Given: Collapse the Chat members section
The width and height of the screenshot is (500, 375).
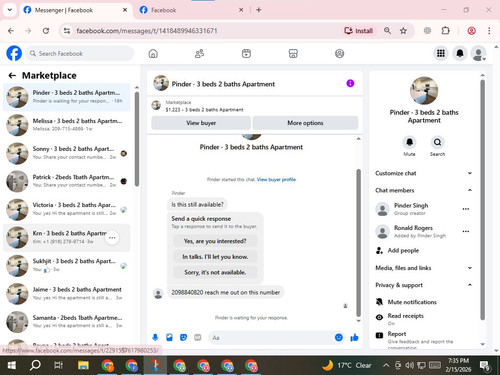Looking at the screenshot, I should (423, 190).
